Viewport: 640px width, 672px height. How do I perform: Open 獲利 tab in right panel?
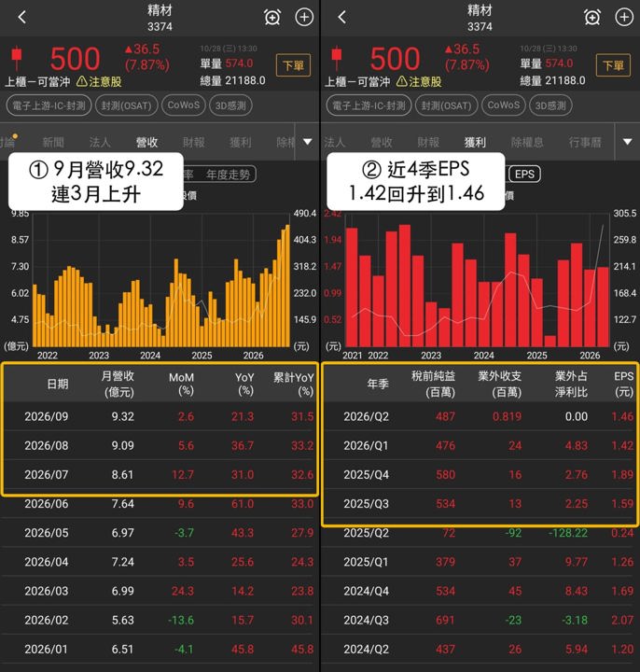tap(475, 142)
